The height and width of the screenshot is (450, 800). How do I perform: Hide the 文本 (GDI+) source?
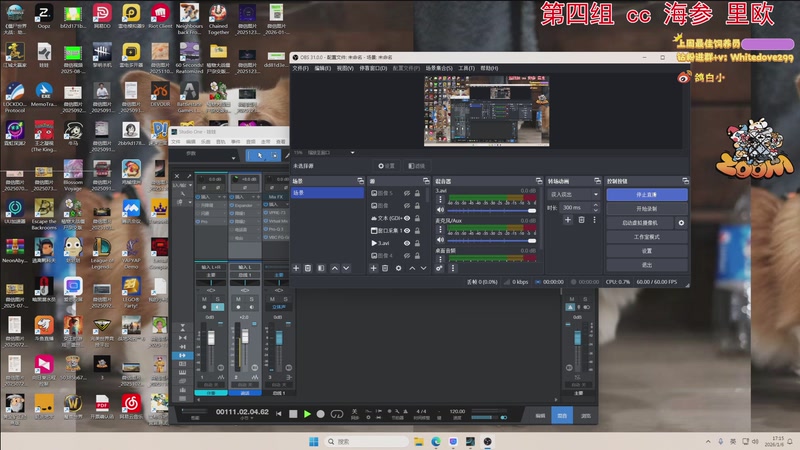pos(407,218)
